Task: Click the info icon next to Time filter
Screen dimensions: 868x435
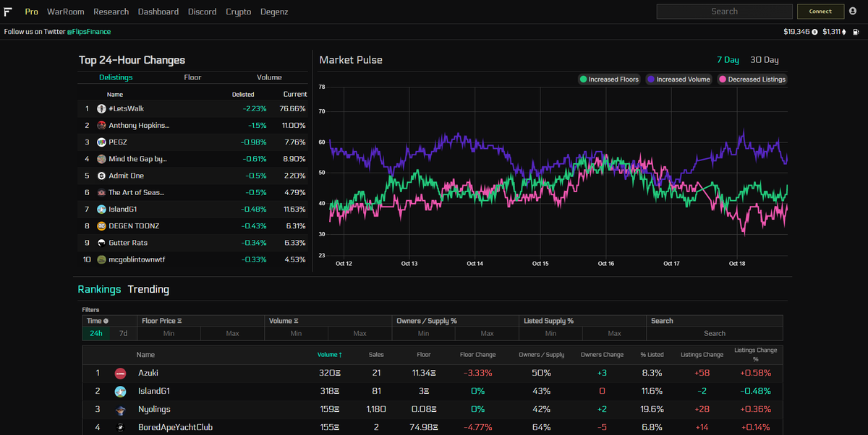Action: (106, 321)
